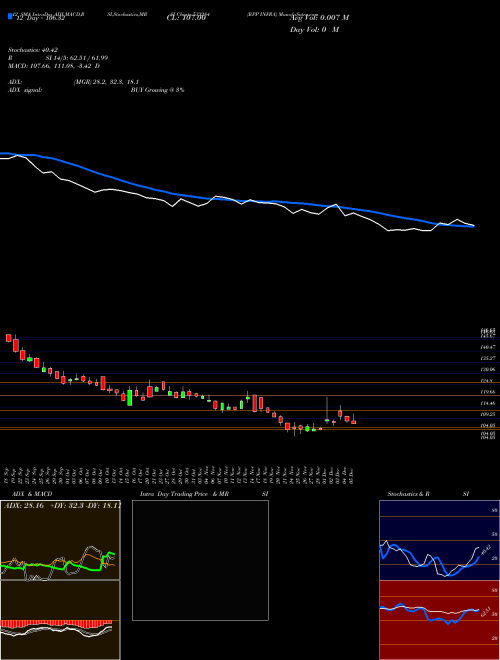Viewport: 500px width, 660px height.
Task: Select the CL: 107.00 closing price text
Action: tap(186, 18)
